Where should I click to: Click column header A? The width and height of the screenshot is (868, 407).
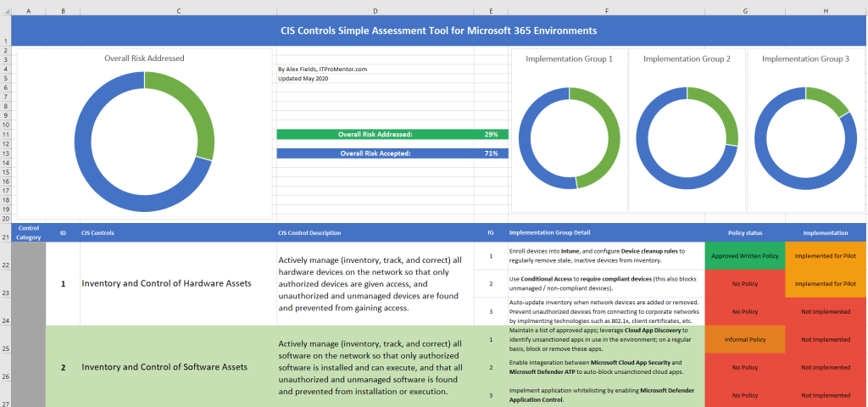29,11
